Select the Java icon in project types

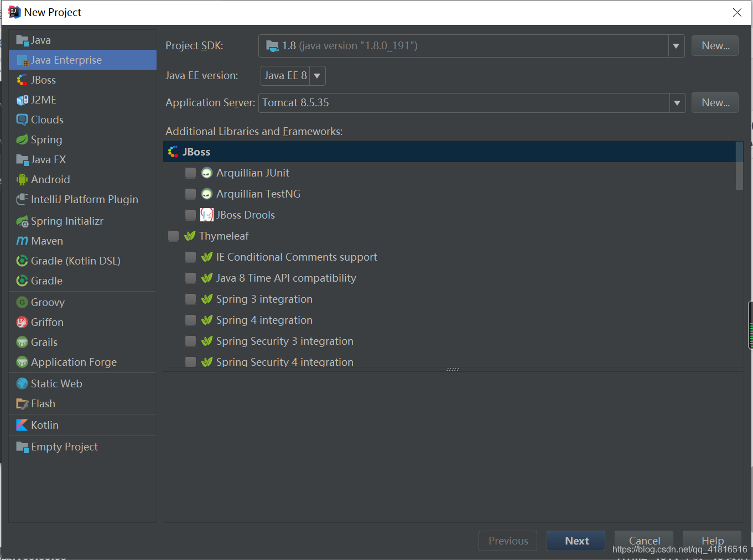(22, 40)
